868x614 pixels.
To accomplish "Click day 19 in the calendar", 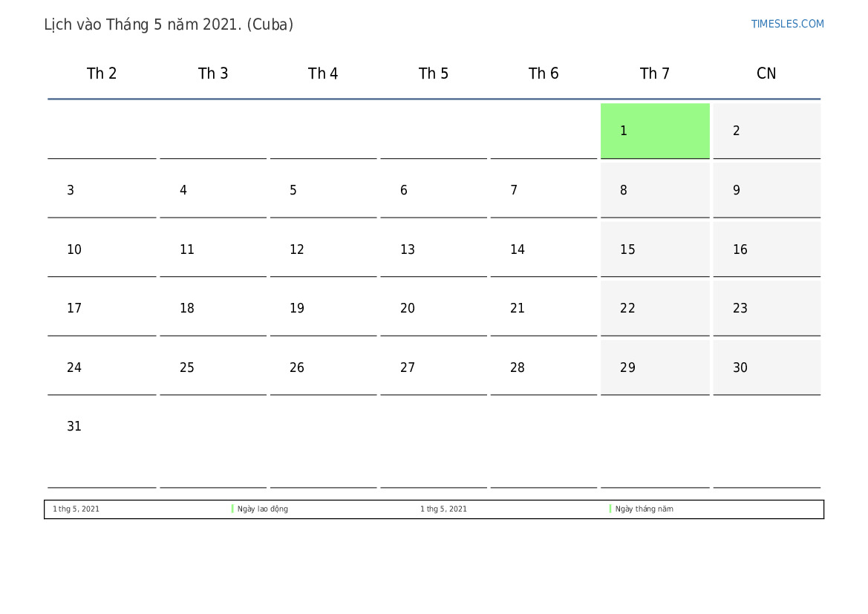I will click(x=323, y=308).
